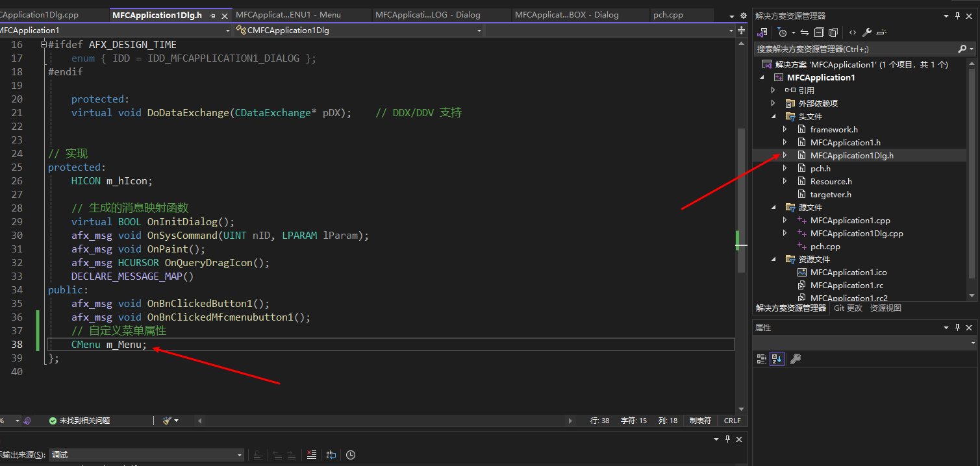Pin the Properties panel

957,328
